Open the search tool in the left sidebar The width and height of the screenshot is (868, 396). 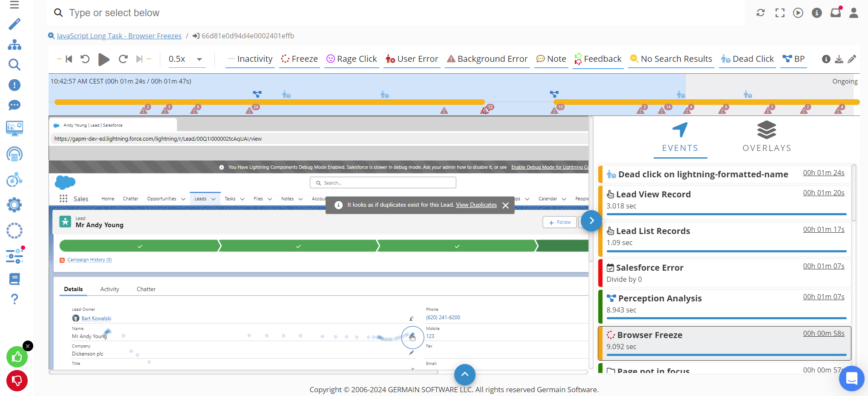pos(14,65)
